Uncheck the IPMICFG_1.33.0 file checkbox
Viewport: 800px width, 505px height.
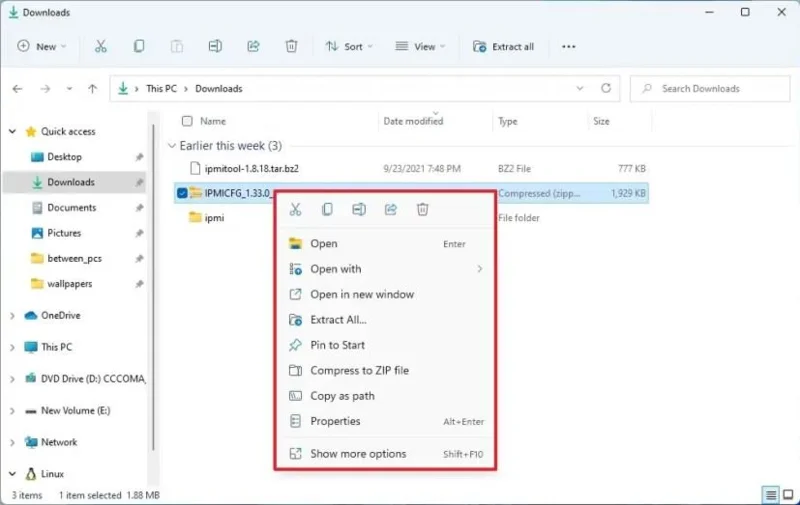(x=182, y=193)
